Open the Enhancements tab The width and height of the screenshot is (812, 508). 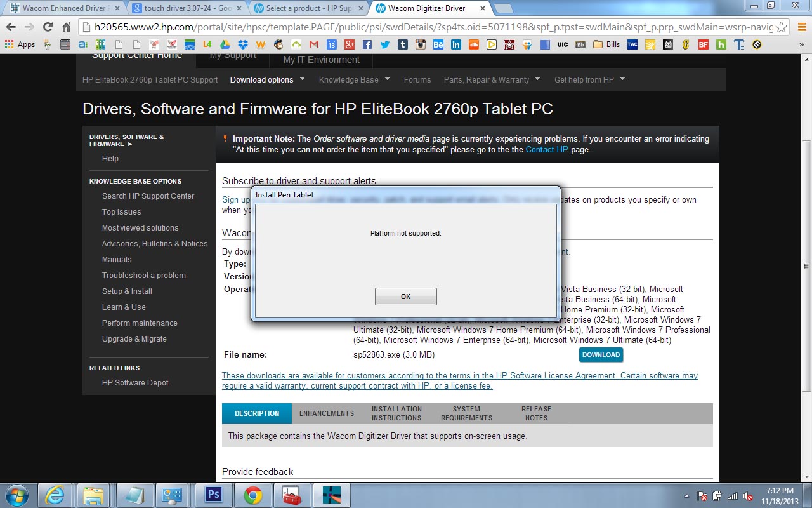(x=327, y=413)
